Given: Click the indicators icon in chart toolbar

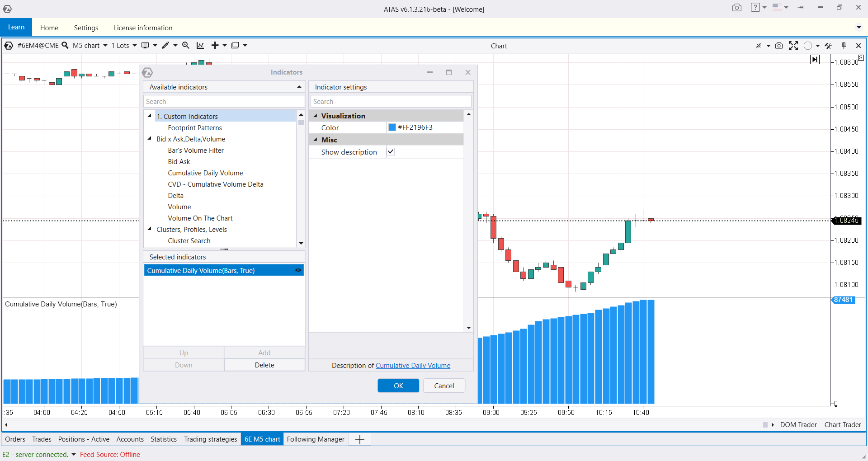Looking at the screenshot, I should tap(200, 45).
